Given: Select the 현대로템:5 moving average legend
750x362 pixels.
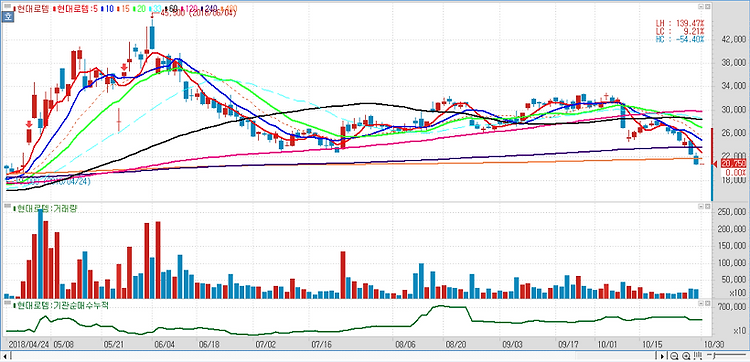Looking at the screenshot, I should (x=75, y=9).
